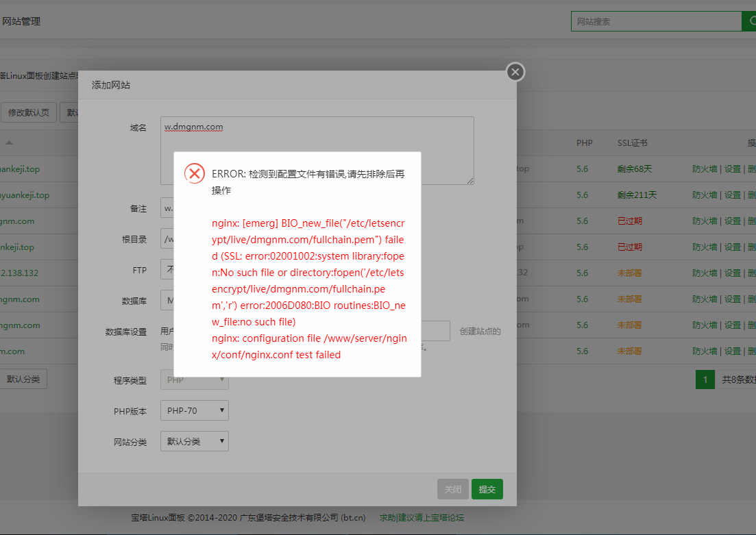Click SSL status 剩余211天
Image resolution: width=756 pixels, height=535 pixels.
pos(637,195)
